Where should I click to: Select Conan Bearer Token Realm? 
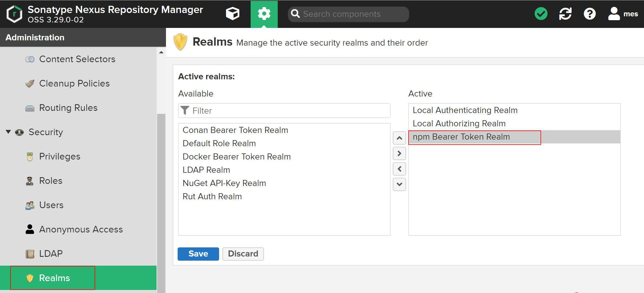coord(284,130)
